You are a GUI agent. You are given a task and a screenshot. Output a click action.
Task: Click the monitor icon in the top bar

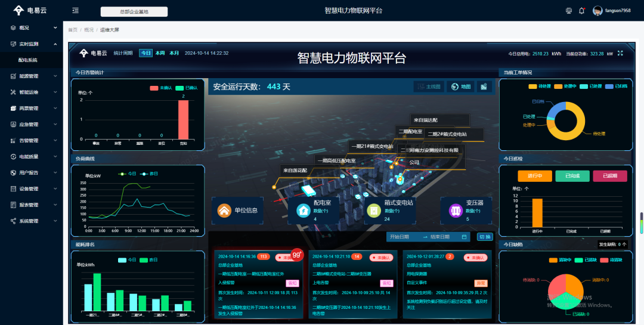(x=568, y=11)
